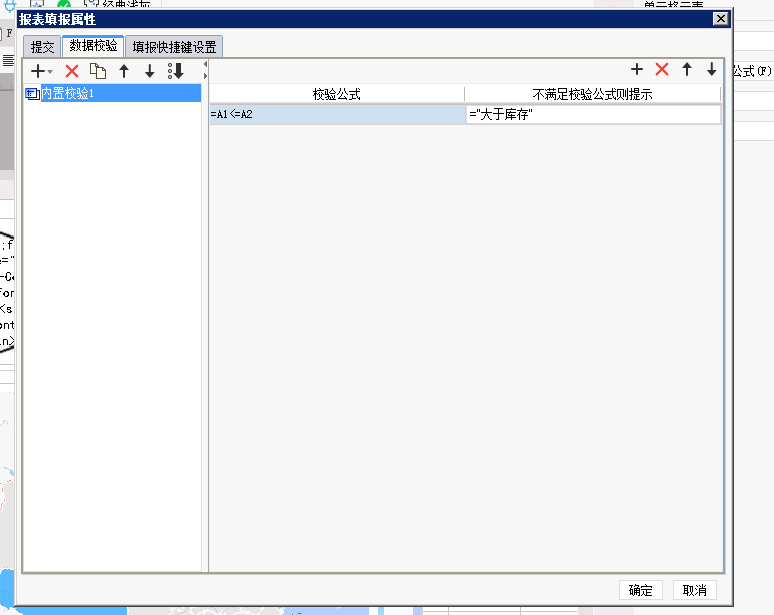Delete the selected formula row

[x=662, y=69]
